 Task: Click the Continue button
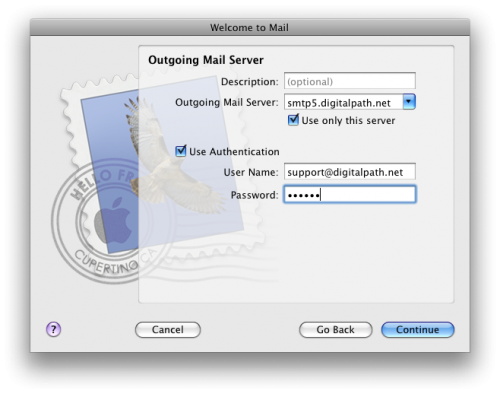(418, 330)
